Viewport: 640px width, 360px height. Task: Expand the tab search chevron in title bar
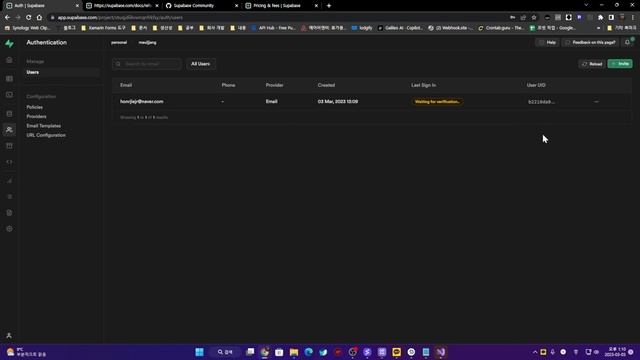[586, 5]
